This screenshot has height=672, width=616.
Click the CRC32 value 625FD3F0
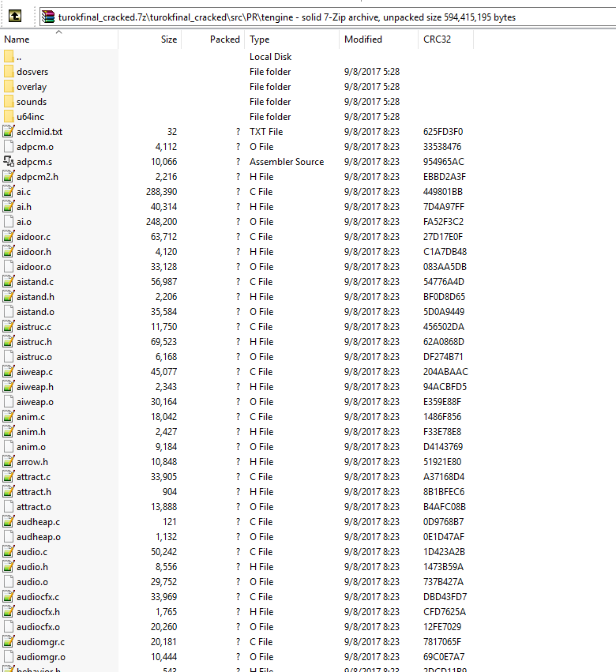443,132
